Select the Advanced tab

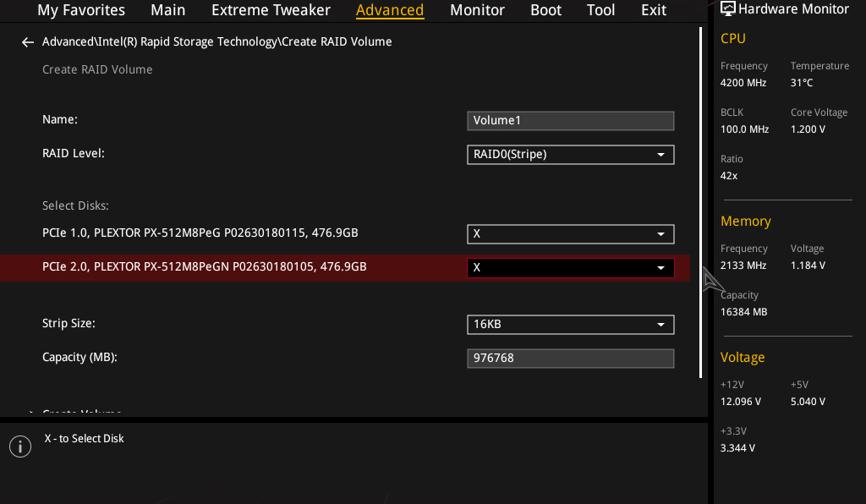tap(390, 10)
